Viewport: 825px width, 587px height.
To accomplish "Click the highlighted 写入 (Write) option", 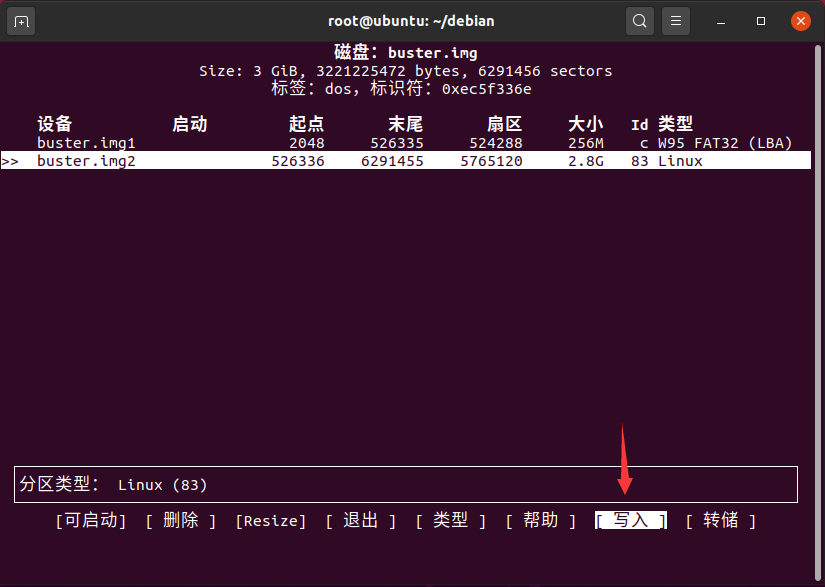I will tap(631, 521).
